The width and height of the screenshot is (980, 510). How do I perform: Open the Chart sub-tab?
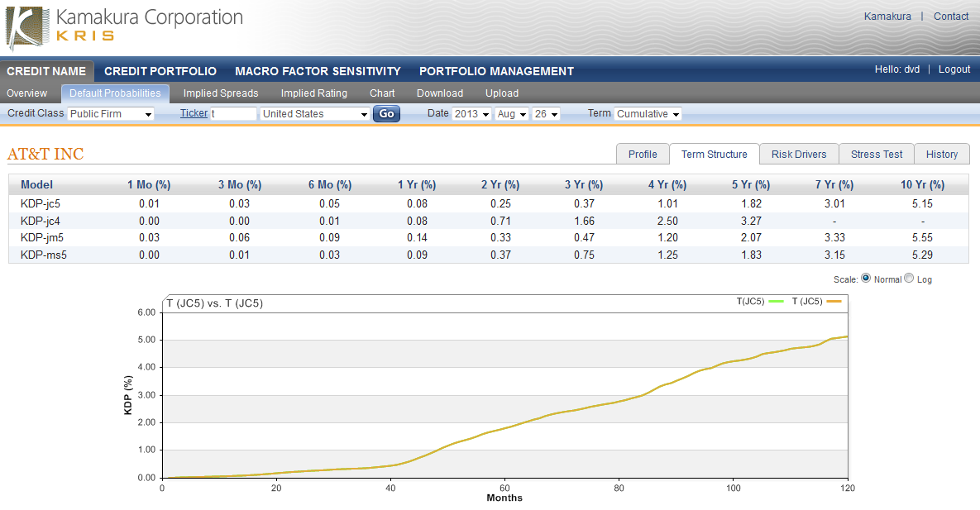tap(382, 93)
